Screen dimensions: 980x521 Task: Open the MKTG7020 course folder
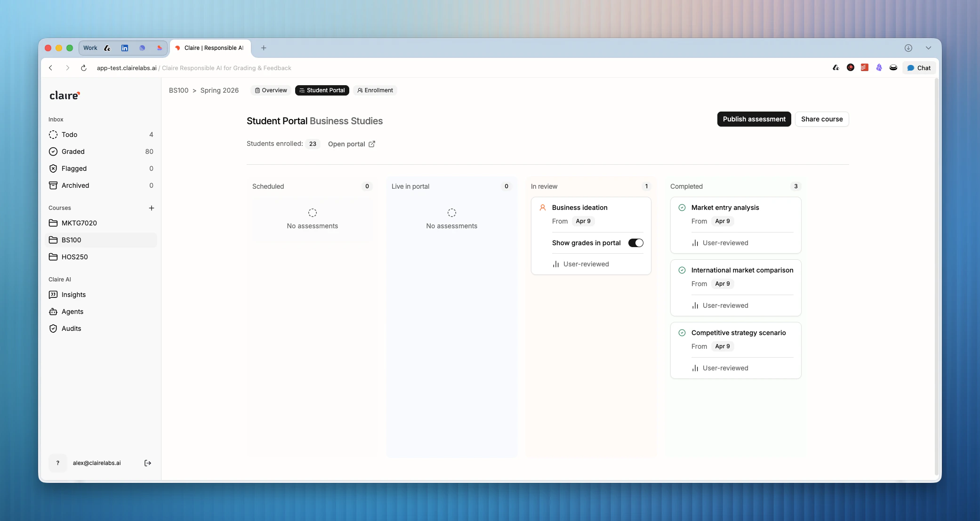pyautogui.click(x=79, y=223)
